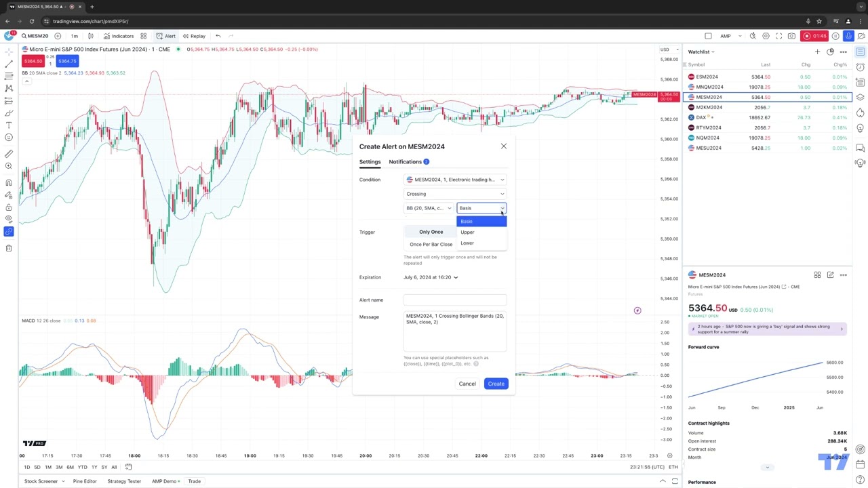
Task: Open the object tree layers panel
Action: (x=860, y=97)
